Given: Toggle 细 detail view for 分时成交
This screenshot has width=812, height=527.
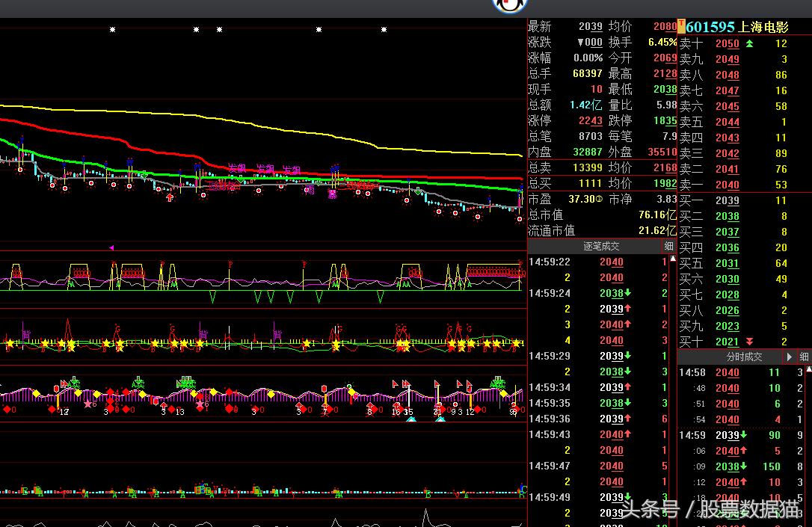Looking at the screenshot, I should (804, 357).
